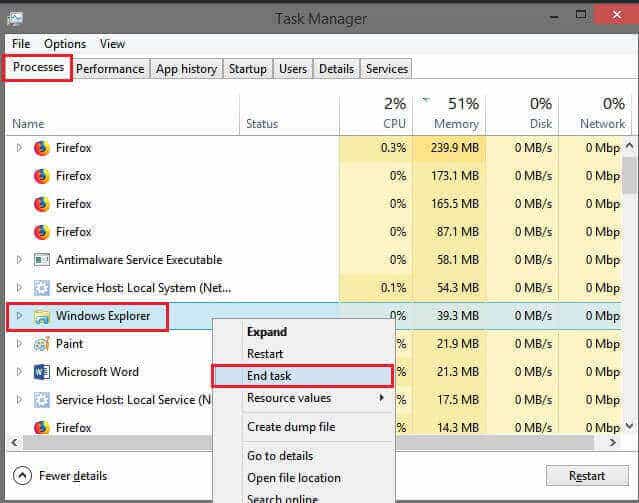639x503 pixels.
Task: Expand the Paint process arrow
Action: coord(19,344)
